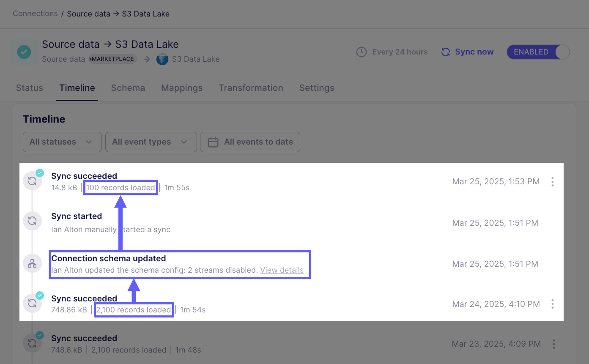
Task: Open the All statuses dropdown
Action: [62, 142]
